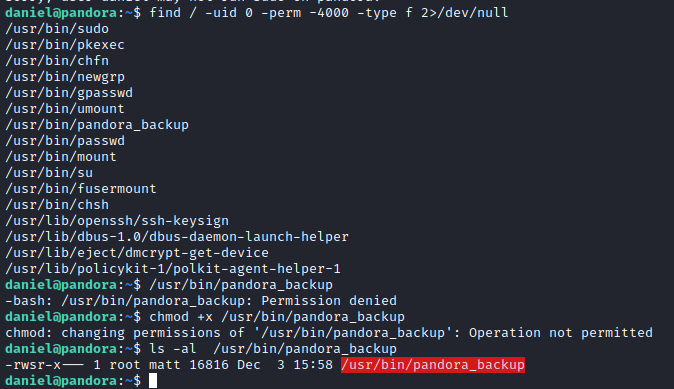Click the /usr/bin/gpasswd path
The height and width of the screenshot is (389, 674).
point(69,92)
